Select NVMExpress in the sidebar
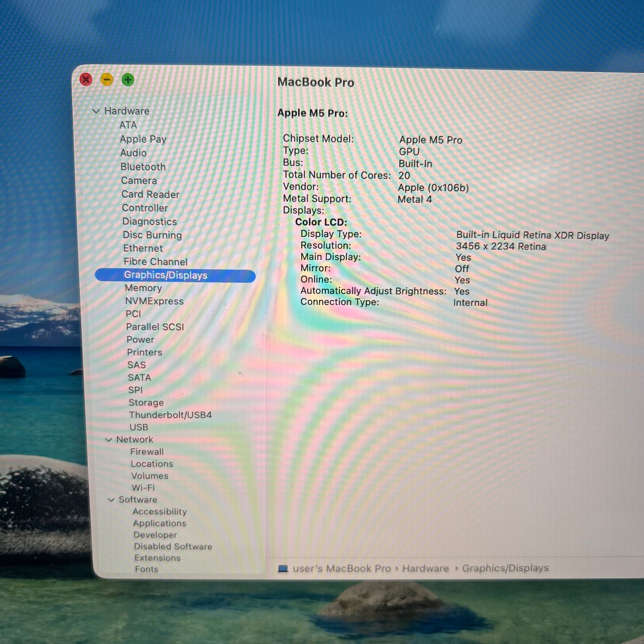Screen dimensions: 644x644 click(x=154, y=301)
